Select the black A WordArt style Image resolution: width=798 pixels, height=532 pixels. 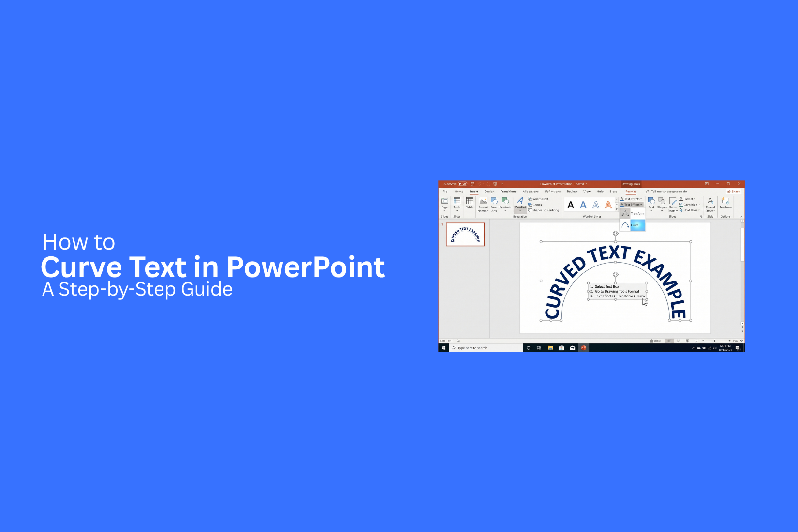coord(571,205)
